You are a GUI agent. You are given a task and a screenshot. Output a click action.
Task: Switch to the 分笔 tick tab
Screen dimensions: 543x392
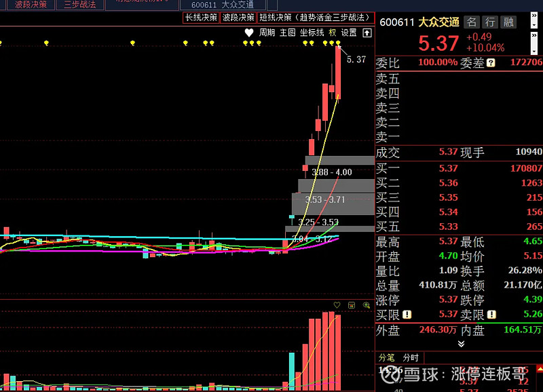(386, 357)
